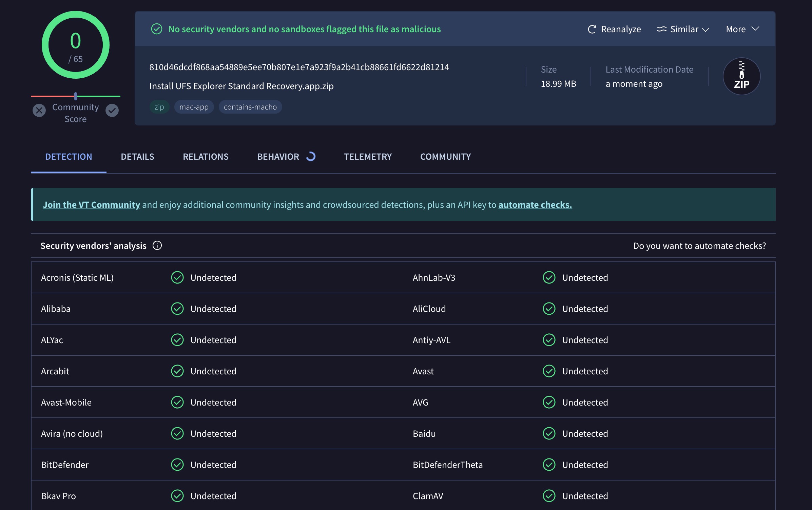The width and height of the screenshot is (812, 510).
Task: Open the Details tab
Action: [x=137, y=157]
